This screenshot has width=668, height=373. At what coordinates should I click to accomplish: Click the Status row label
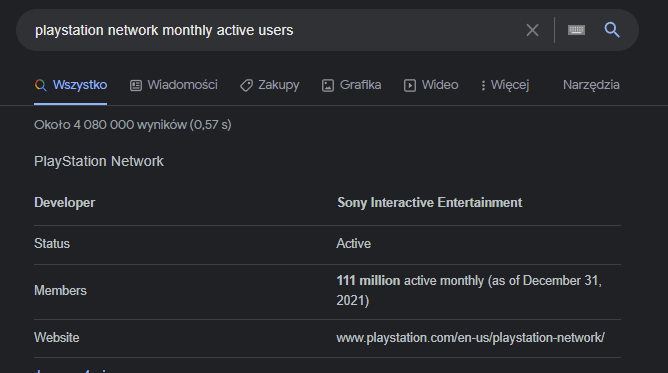point(52,244)
